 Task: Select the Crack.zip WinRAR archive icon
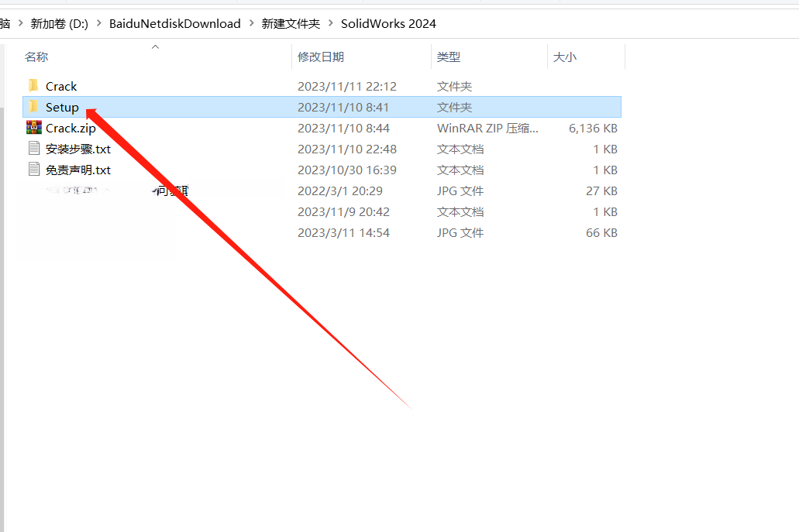pos(33,128)
